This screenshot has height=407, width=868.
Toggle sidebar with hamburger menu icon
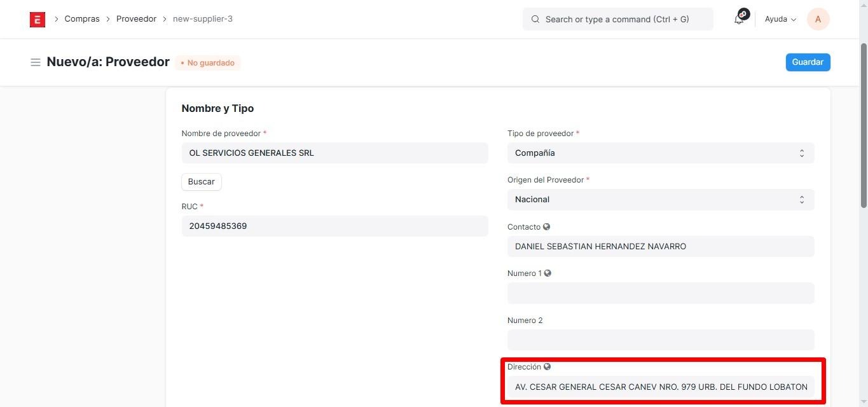pos(36,62)
